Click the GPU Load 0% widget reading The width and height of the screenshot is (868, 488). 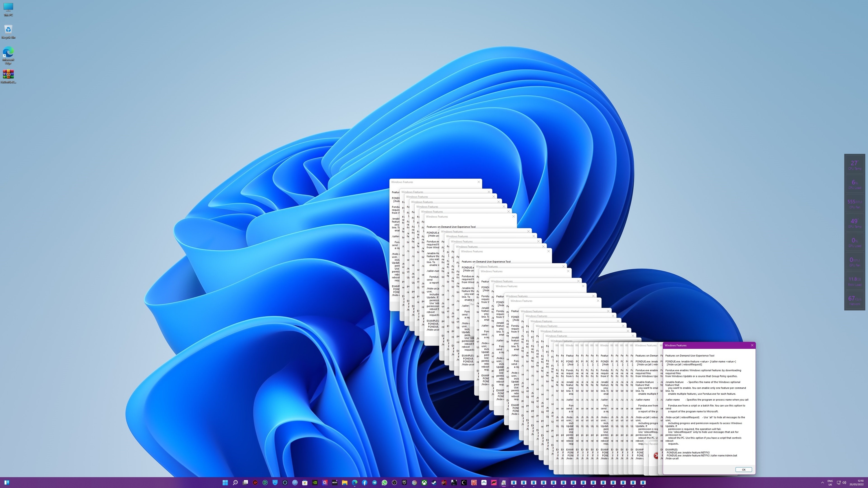tap(854, 242)
